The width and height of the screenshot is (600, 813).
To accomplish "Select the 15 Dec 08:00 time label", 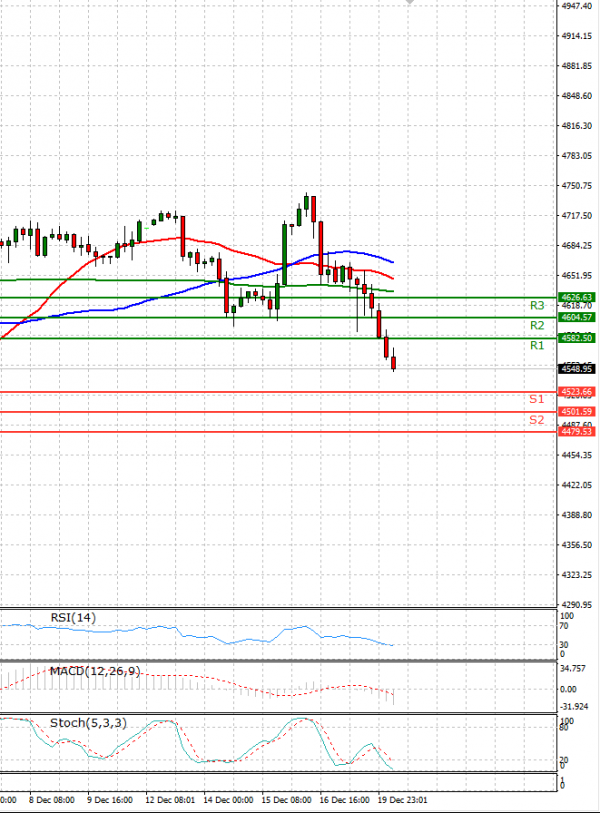I will [286, 800].
